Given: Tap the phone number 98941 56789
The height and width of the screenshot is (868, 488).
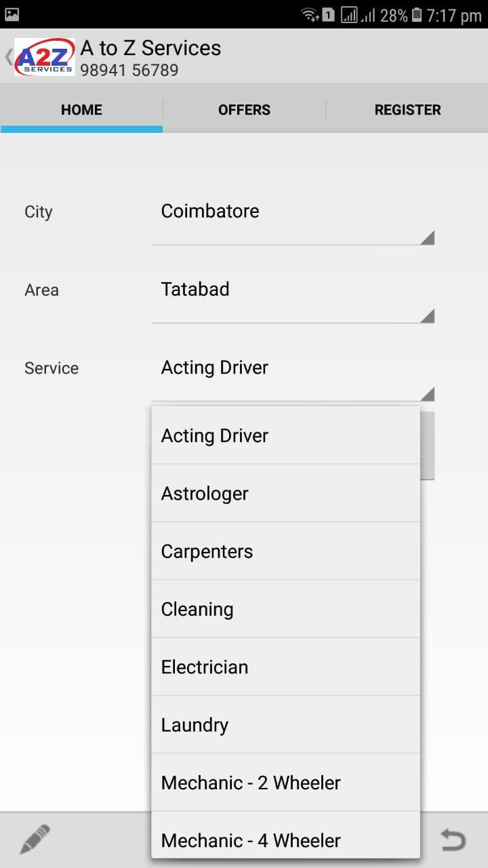Looking at the screenshot, I should coord(129,70).
